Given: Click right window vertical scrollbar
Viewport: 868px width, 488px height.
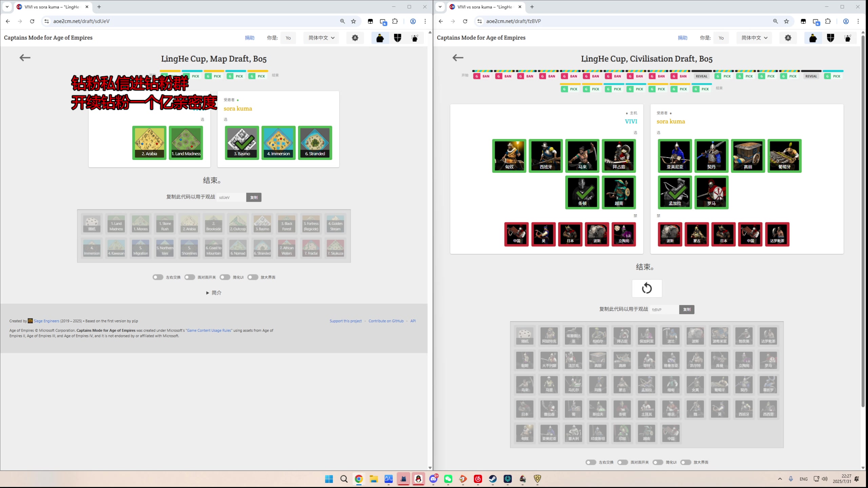Looking at the screenshot, I should pyautogui.click(x=863, y=220).
